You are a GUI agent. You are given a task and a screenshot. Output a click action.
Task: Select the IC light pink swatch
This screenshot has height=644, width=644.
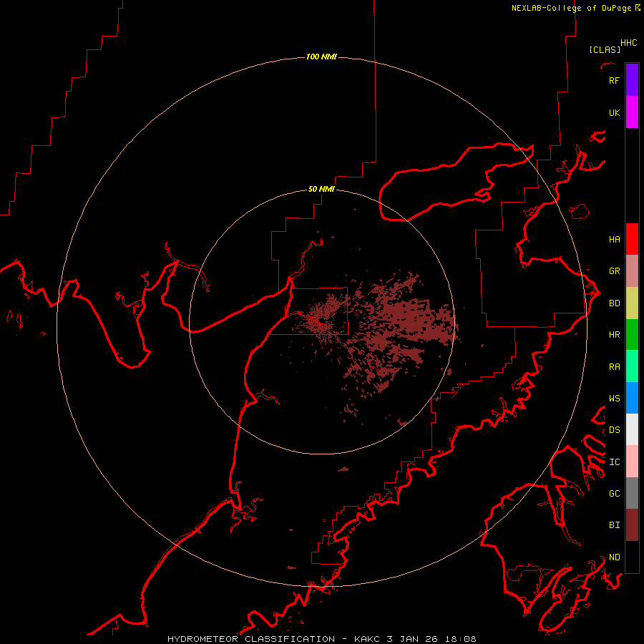[632, 462]
